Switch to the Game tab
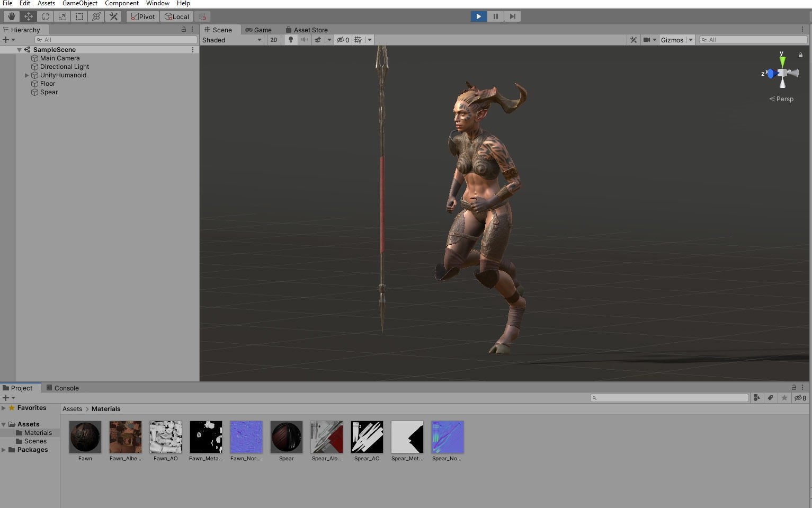The height and width of the screenshot is (508, 812). pos(258,30)
